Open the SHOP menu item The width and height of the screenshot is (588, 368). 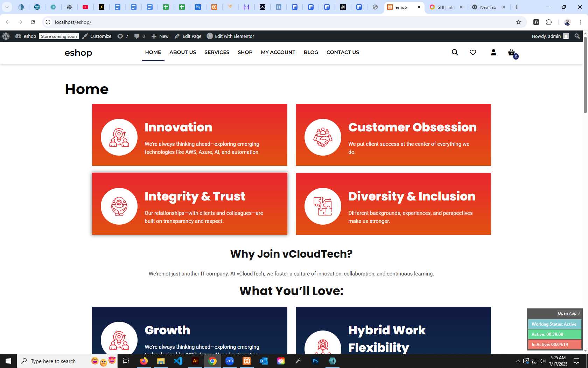tap(245, 52)
